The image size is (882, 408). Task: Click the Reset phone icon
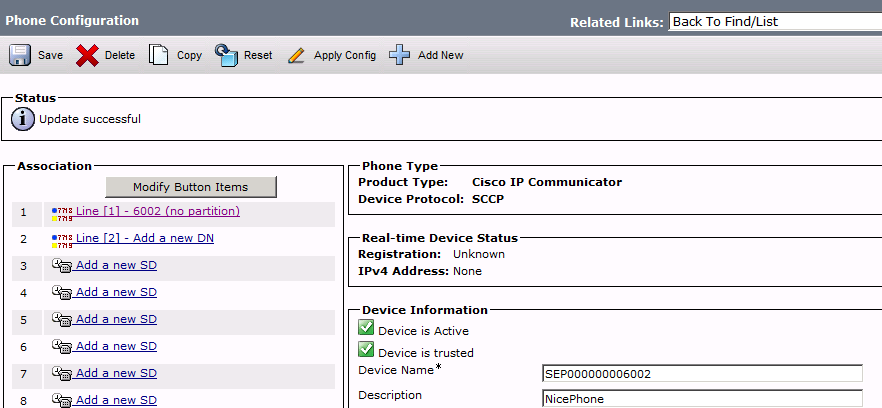(227, 55)
